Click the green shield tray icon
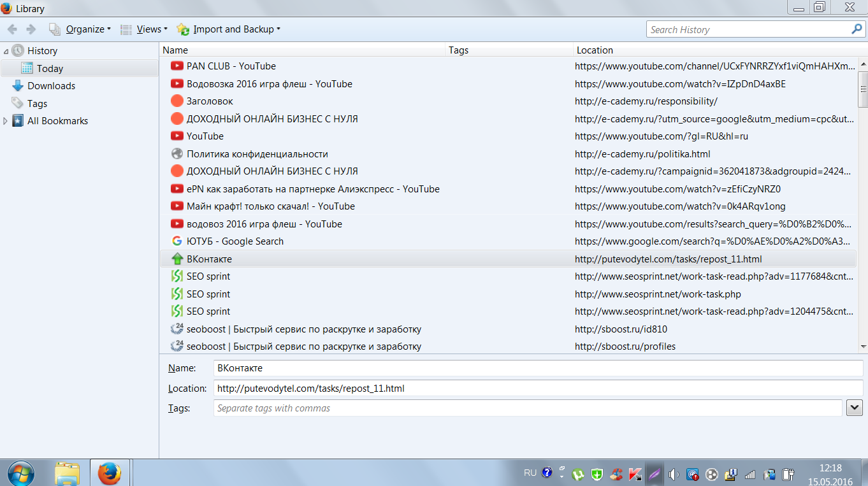Viewport: 868px width, 486px height. point(597,474)
